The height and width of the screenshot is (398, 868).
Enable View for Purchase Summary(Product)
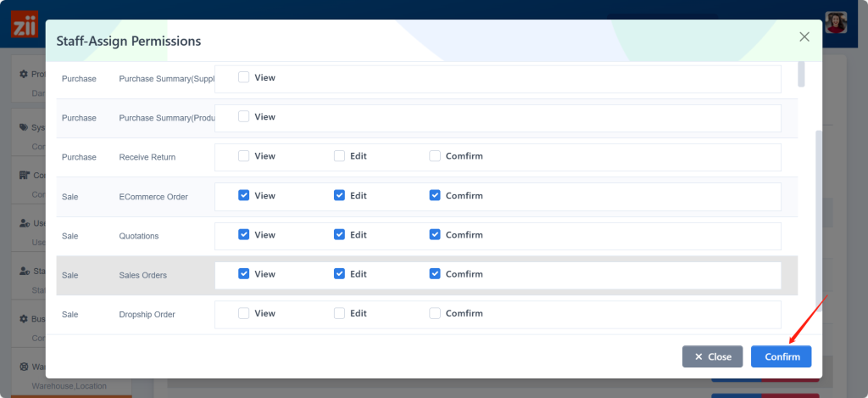244,117
